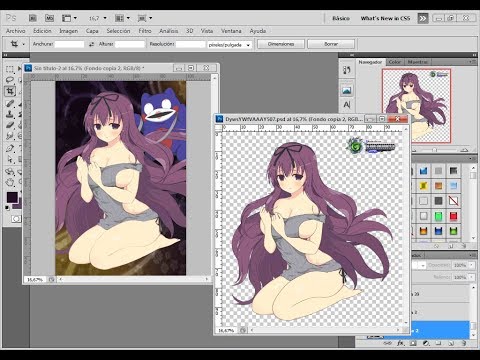Open the 16,7 zoom level dropdown

point(105,18)
